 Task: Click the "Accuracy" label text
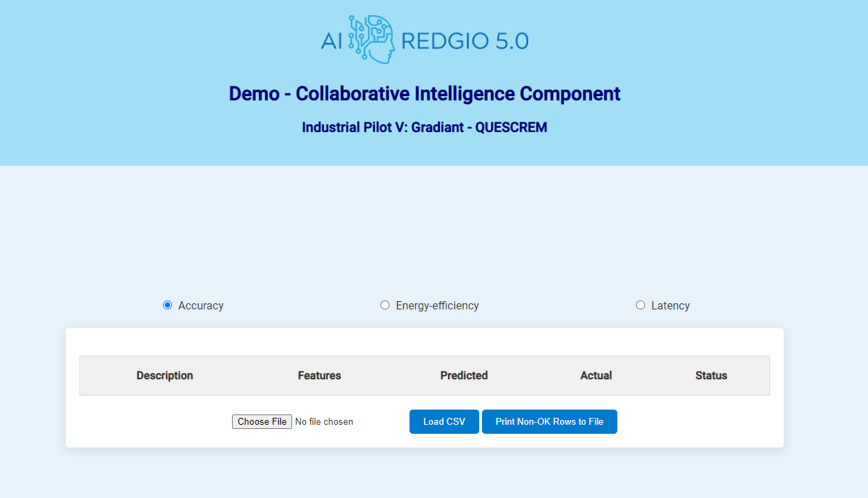[201, 305]
